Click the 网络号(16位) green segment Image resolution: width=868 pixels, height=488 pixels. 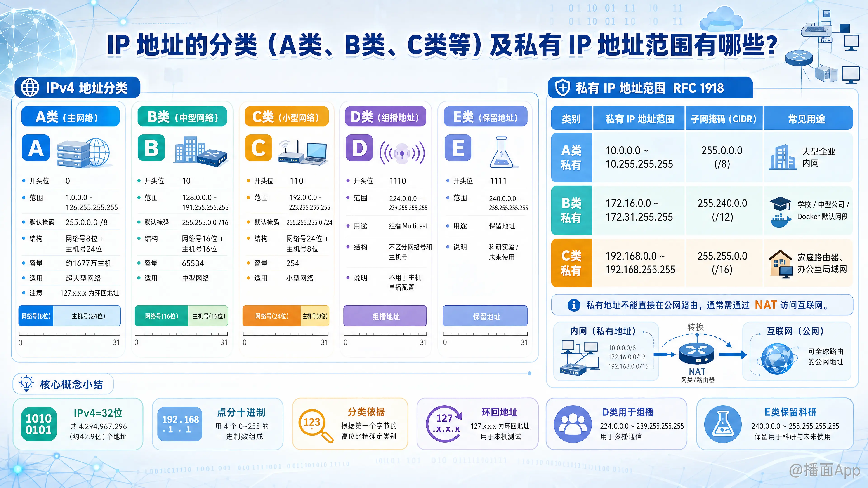point(161,316)
